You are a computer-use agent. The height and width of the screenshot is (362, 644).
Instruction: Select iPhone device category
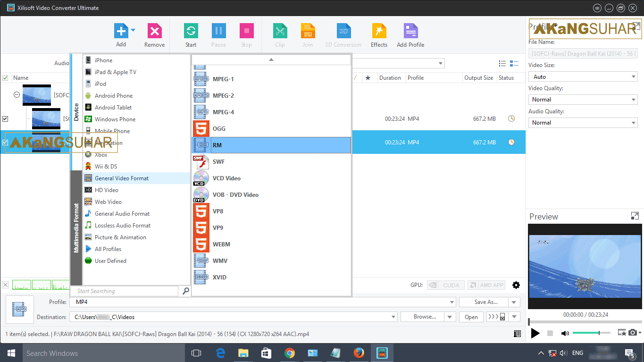click(137, 60)
